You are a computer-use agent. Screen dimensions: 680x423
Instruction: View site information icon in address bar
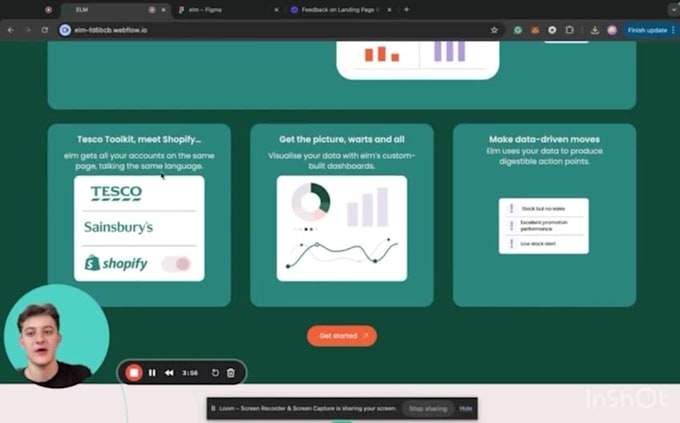coord(65,30)
